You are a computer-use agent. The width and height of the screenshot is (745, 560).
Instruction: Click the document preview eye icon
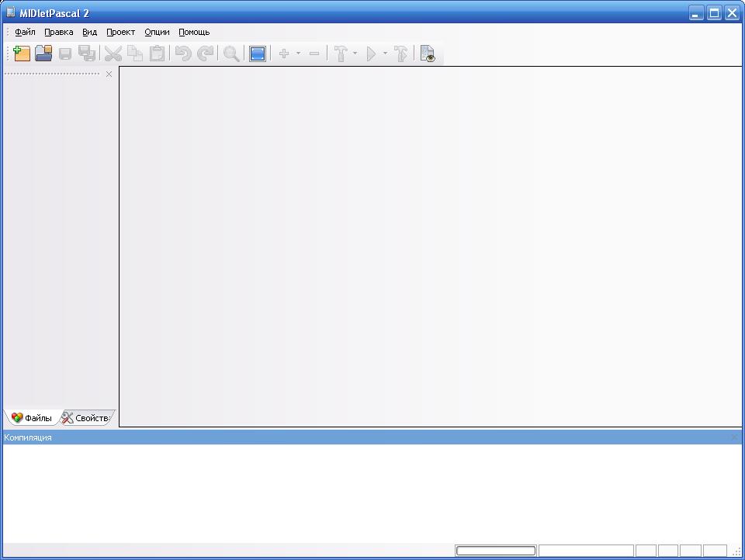point(428,54)
